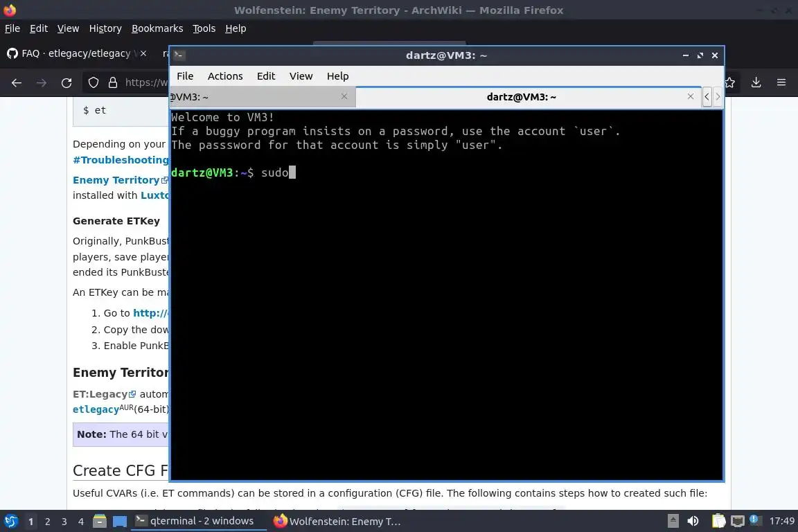Switch to virtual desktop 2
The width and height of the screenshot is (798, 532).
click(x=48, y=522)
